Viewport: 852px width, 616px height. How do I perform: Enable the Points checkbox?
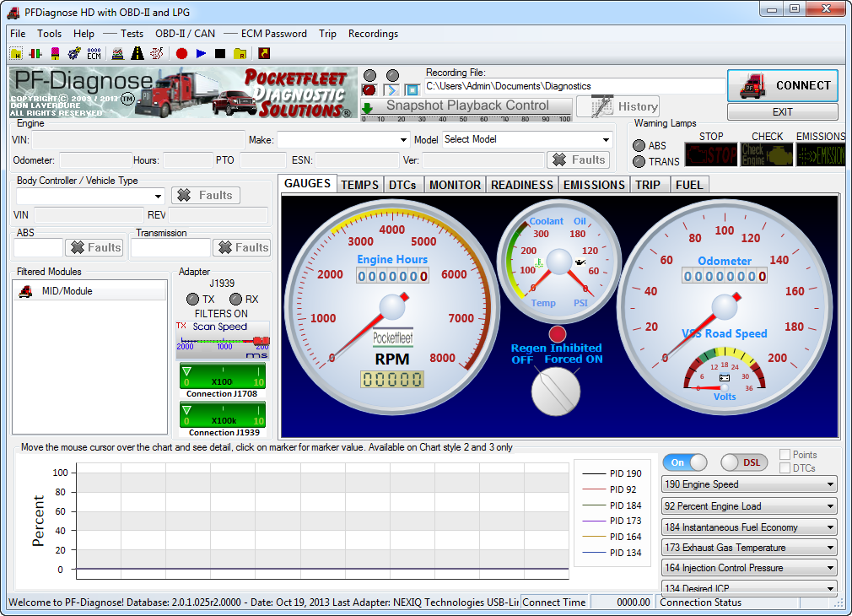click(x=786, y=454)
